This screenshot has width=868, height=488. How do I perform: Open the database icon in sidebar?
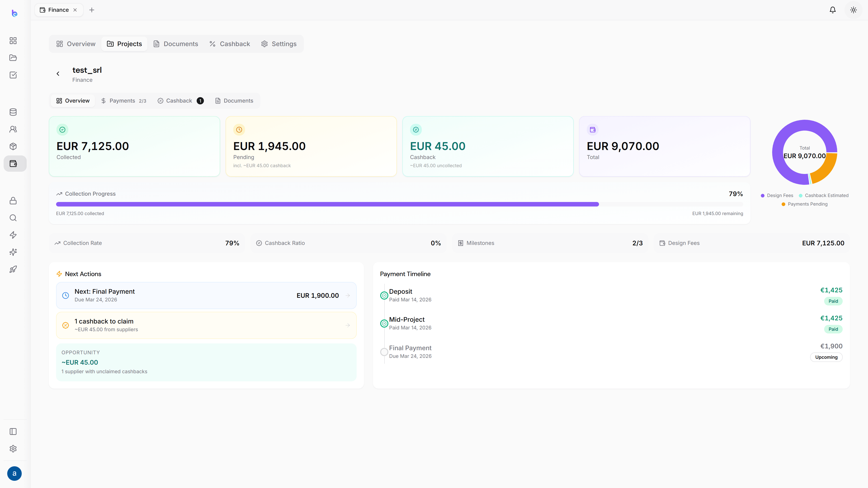coord(13,112)
